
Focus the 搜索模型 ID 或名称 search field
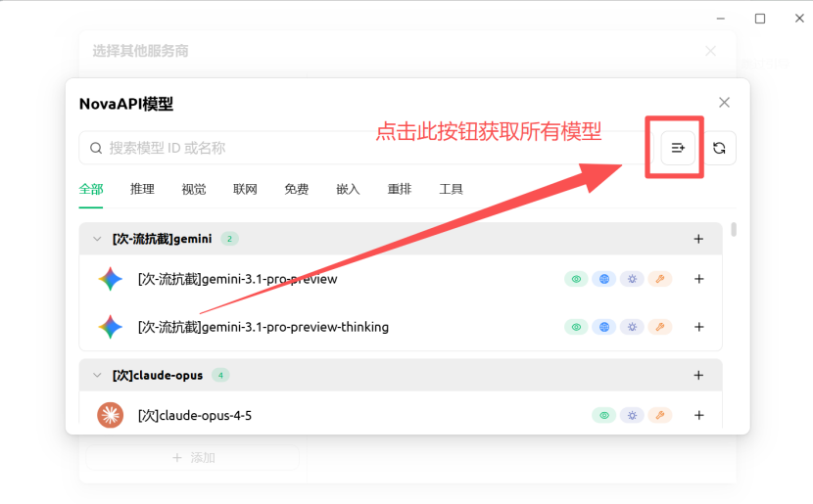(x=366, y=148)
